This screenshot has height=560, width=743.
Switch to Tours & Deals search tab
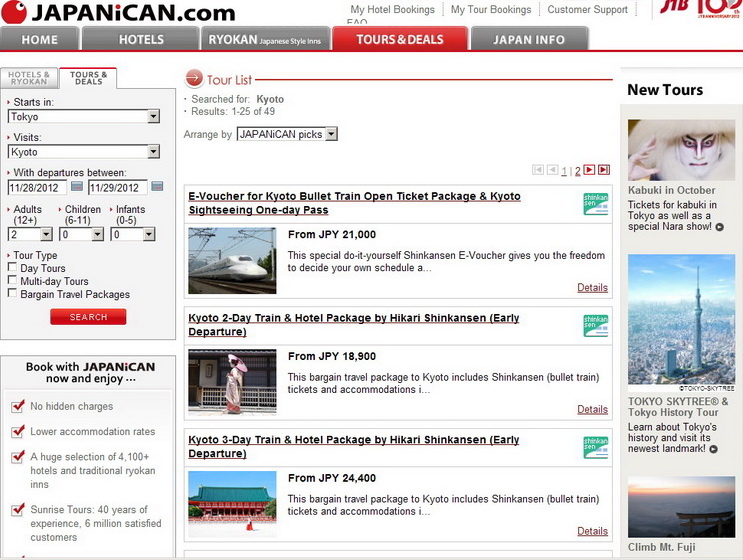(89, 78)
